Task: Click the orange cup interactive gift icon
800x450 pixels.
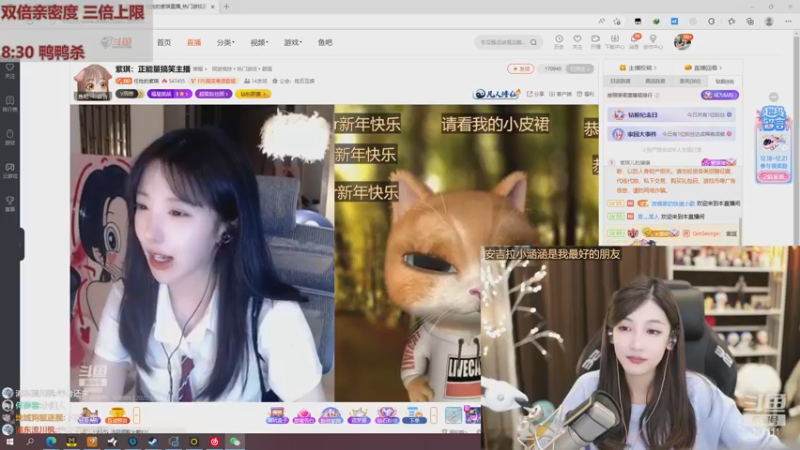Action: click(x=117, y=415)
